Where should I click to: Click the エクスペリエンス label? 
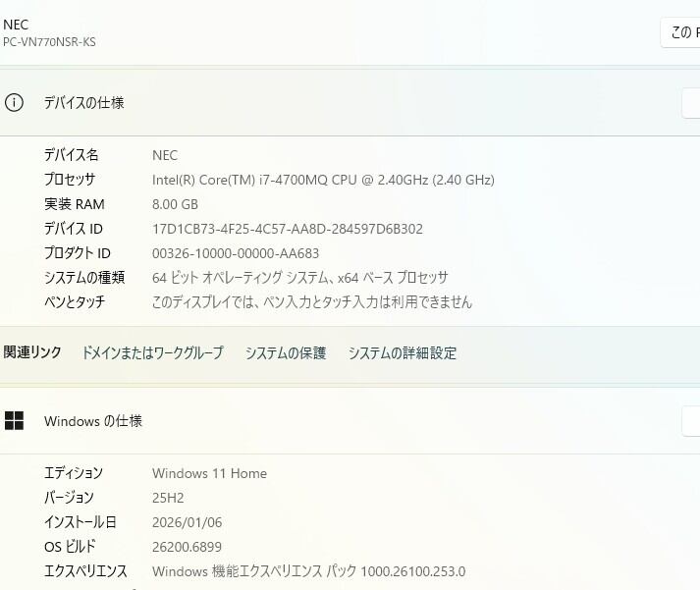coord(85,570)
